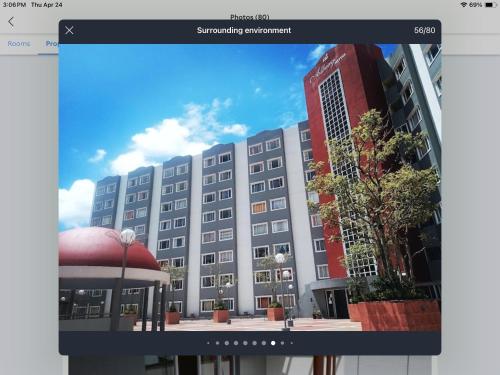Tap the Surrounding environment title
This screenshot has width=500, height=375.
coord(244,30)
